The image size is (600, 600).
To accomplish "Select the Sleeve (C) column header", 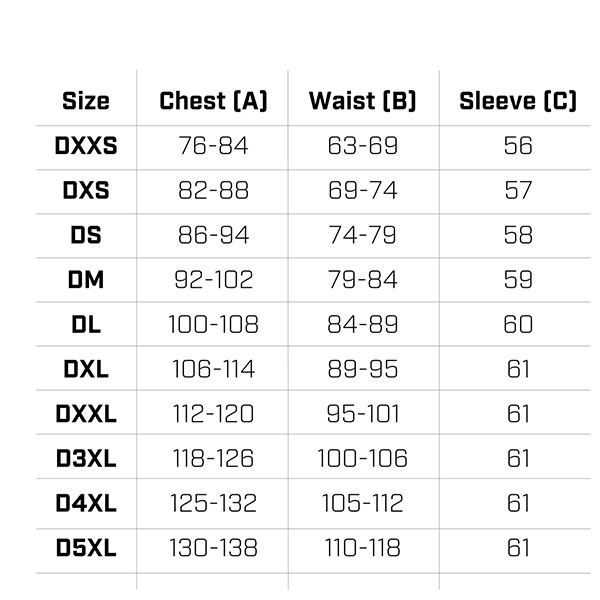I will (518, 101).
